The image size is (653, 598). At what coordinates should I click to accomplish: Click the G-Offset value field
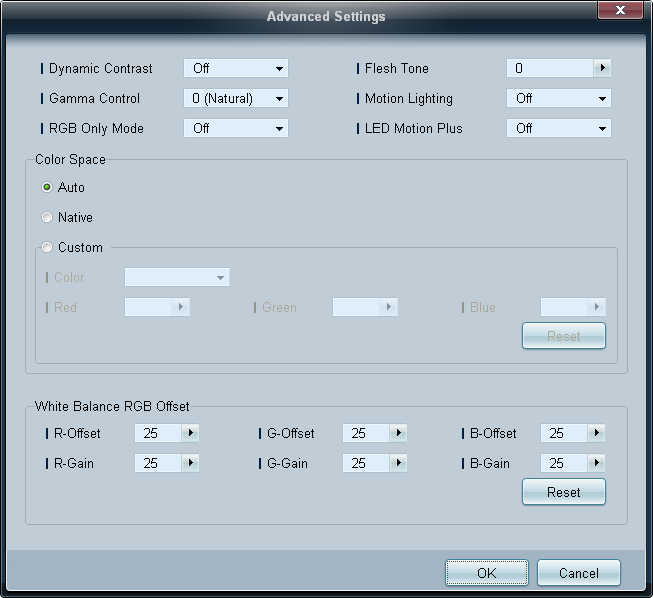pos(366,433)
